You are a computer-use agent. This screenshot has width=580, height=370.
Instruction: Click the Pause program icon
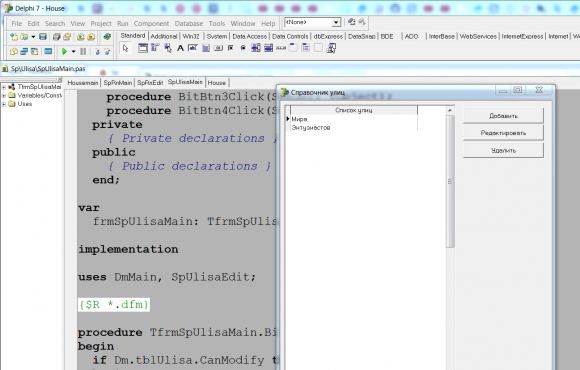pyautogui.click(x=83, y=52)
